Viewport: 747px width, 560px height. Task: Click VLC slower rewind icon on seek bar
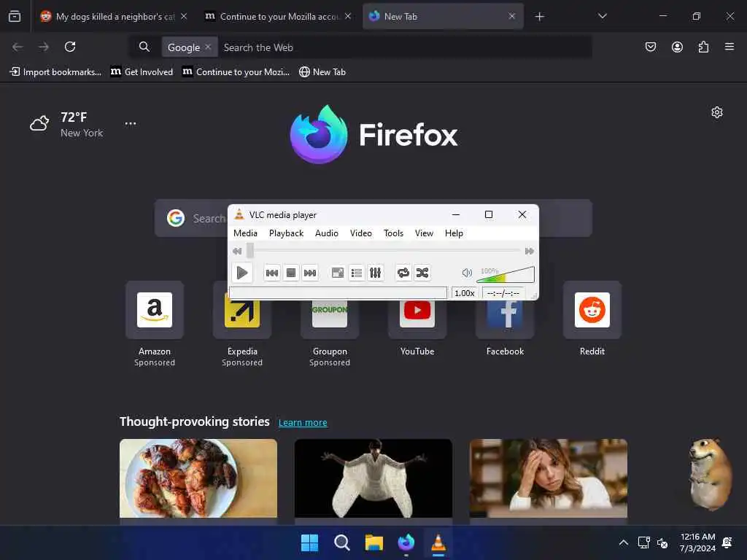pyautogui.click(x=237, y=251)
